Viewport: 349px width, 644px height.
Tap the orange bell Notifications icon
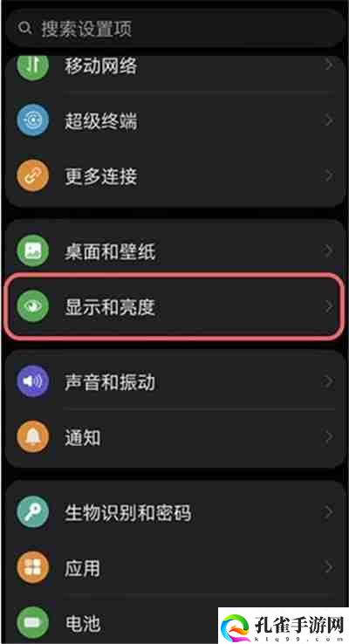(33, 437)
